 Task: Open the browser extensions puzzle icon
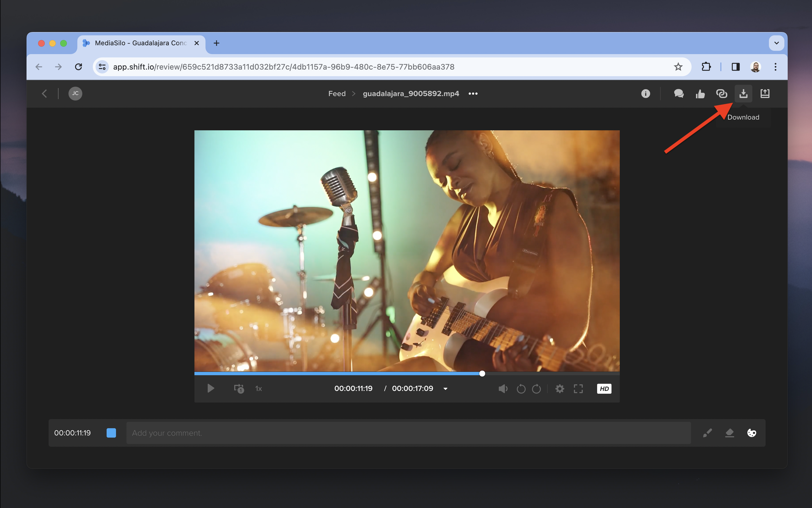pos(706,67)
